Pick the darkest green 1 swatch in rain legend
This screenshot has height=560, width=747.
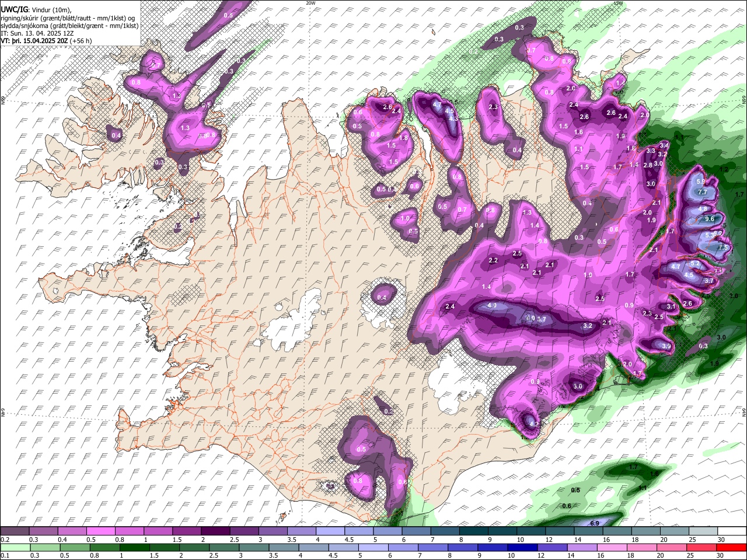coord(134,547)
